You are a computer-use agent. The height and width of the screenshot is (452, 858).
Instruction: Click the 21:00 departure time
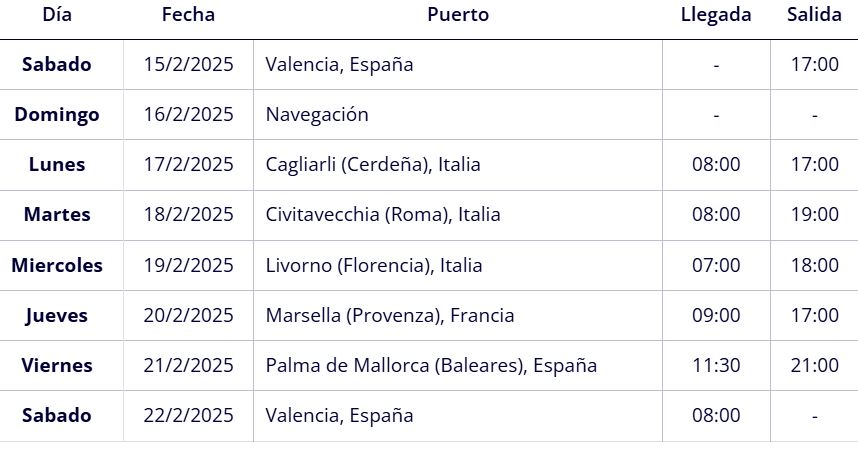pos(814,365)
